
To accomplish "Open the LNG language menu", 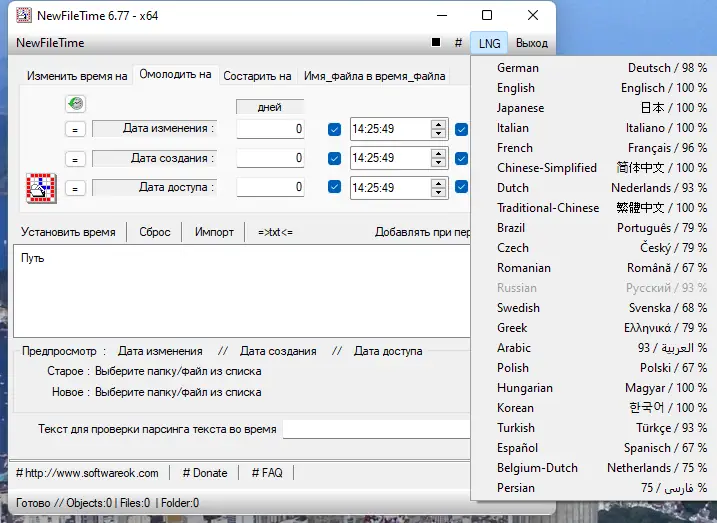I will pos(489,43).
